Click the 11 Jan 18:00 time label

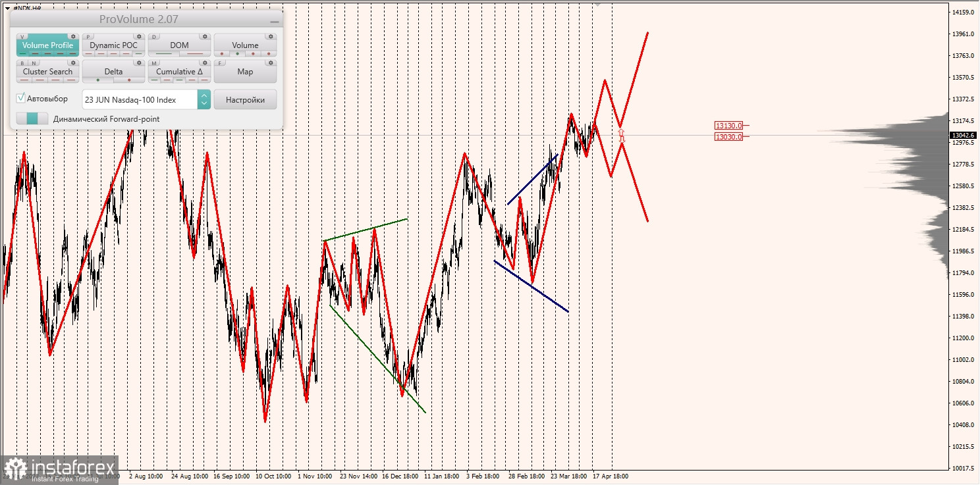442,475
